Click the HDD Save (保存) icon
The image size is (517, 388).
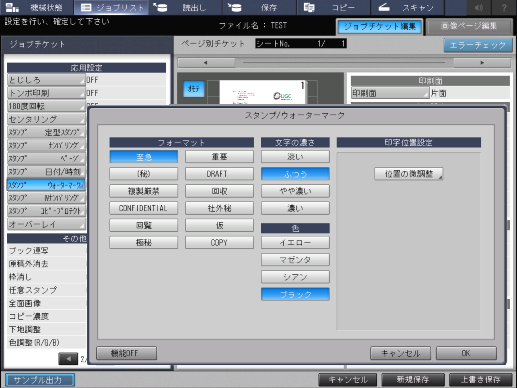coord(234,7)
